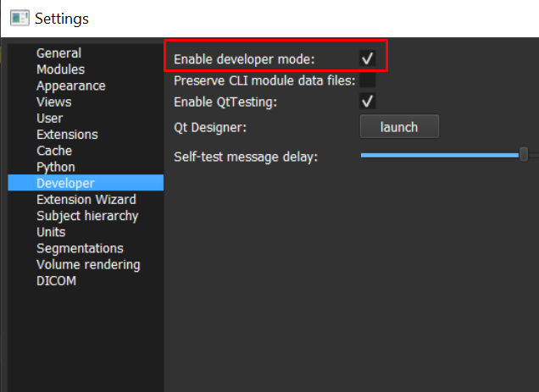Screen dimensions: 539x392
Task: Open the General settings page
Action: pos(58,53)
